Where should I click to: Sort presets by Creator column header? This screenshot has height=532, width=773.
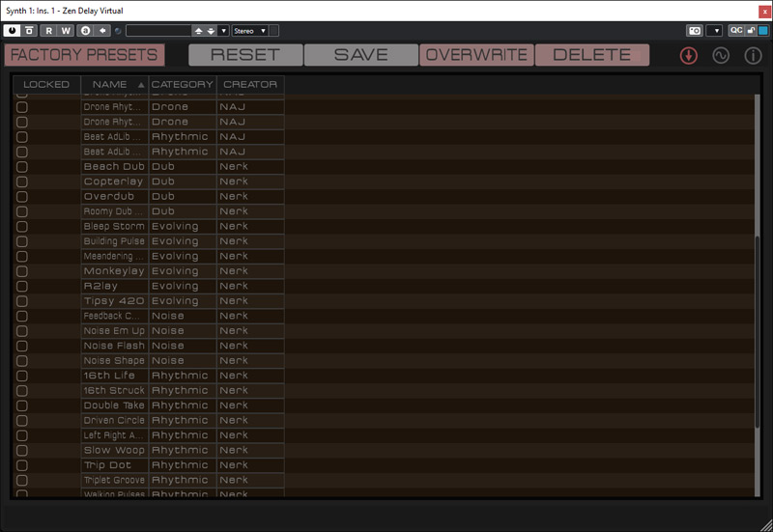click(x=250, y=85)
